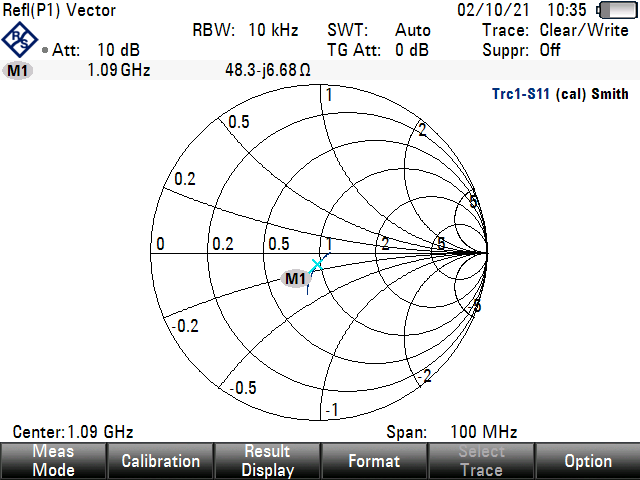This screenshot has width=640, height=480.
Task: Click the TG Att 0 dB setting
Action: pyautogui.click(x=378, y=50)
